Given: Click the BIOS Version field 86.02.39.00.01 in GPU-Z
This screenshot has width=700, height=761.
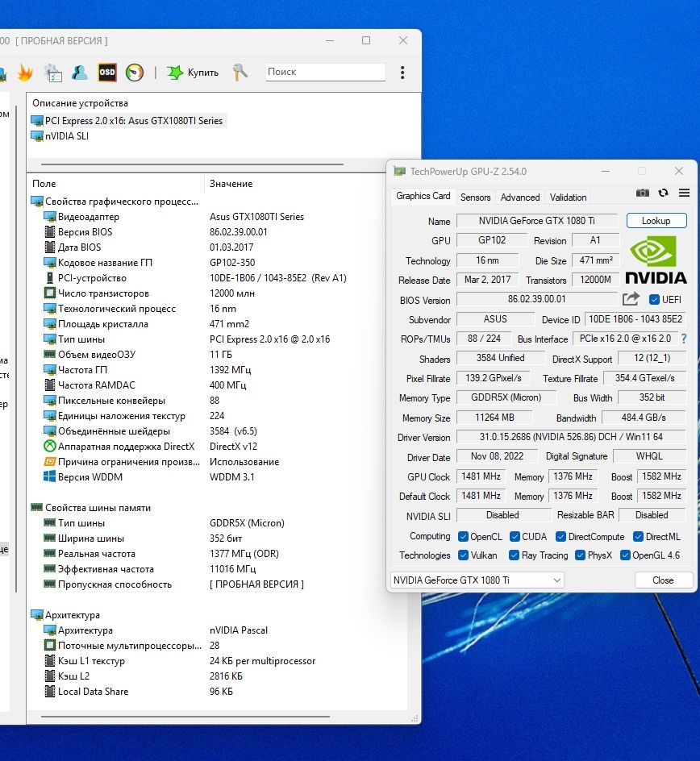Looking at the screenshot, I should [537, 299].
